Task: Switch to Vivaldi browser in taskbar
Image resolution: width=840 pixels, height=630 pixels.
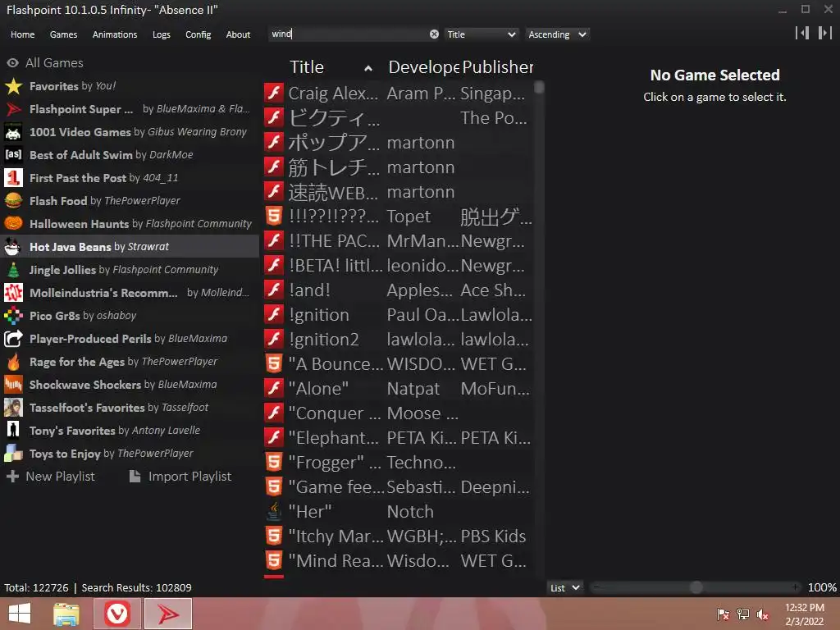Action: (x=116, y=614)
